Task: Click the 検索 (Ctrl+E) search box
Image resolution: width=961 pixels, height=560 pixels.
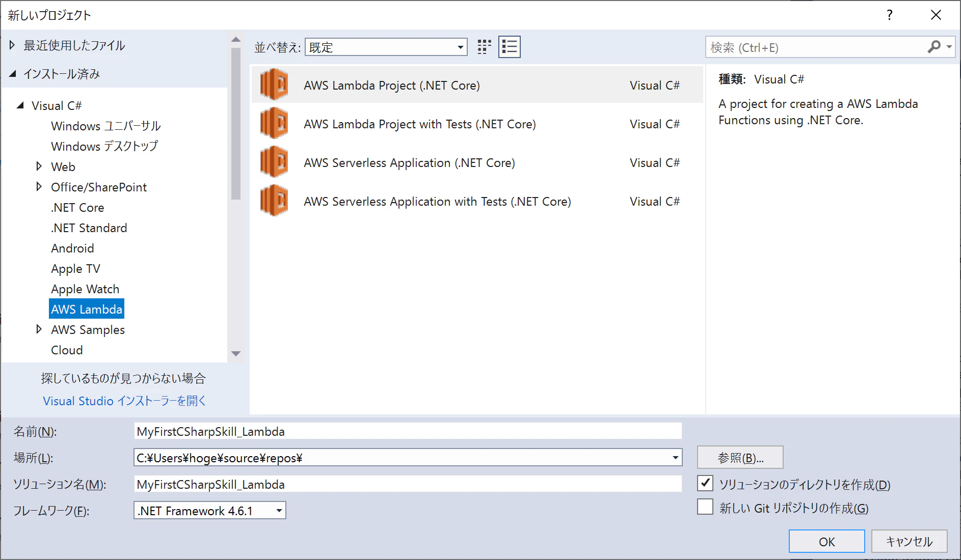Action: pos(816,47)
